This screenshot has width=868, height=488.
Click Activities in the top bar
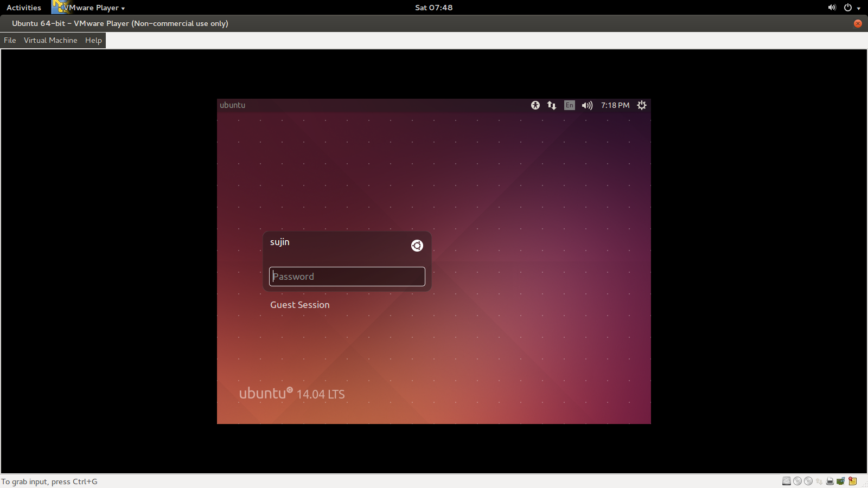[23, 8]
